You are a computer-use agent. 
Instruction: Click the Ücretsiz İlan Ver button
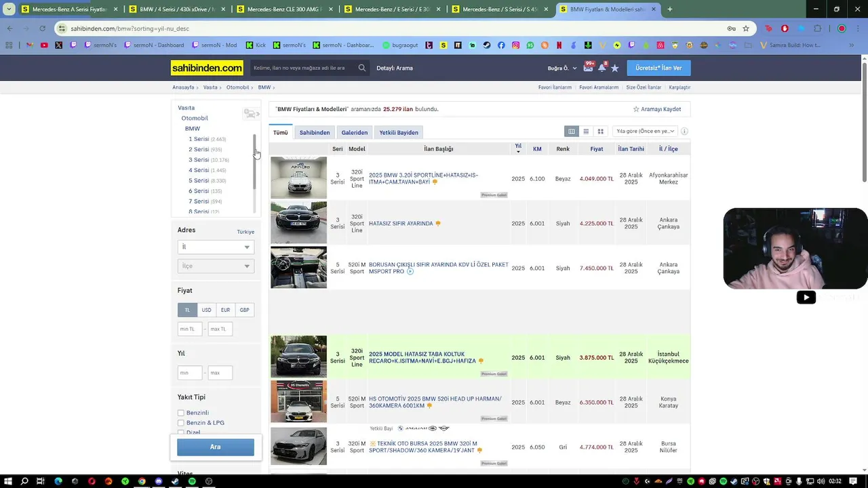coord(658,68)
